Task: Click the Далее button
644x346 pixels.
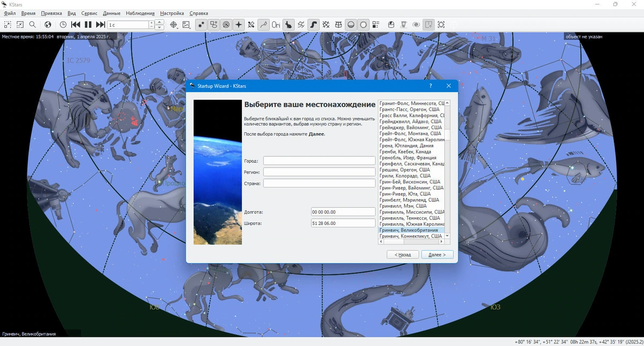Action: (x=437, y=254)
